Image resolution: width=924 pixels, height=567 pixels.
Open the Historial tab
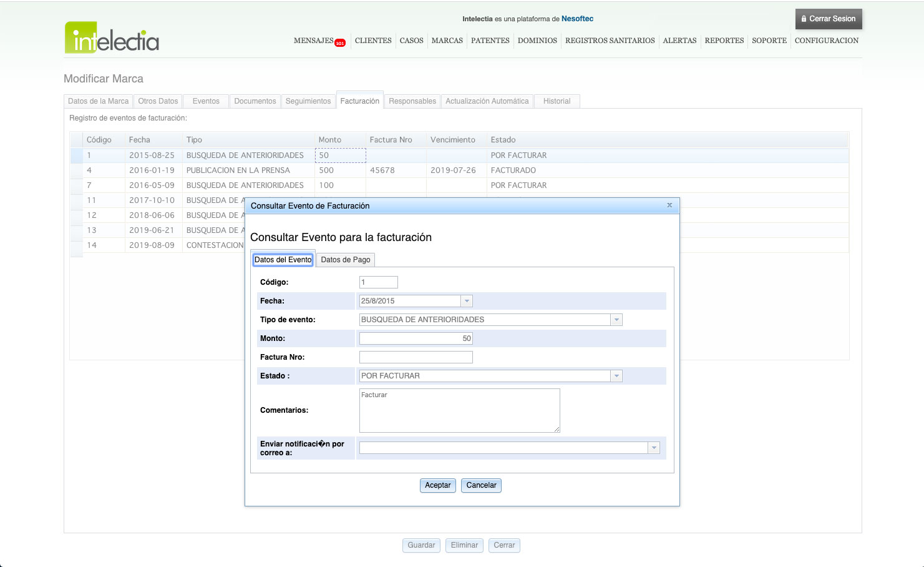point(557,101)
